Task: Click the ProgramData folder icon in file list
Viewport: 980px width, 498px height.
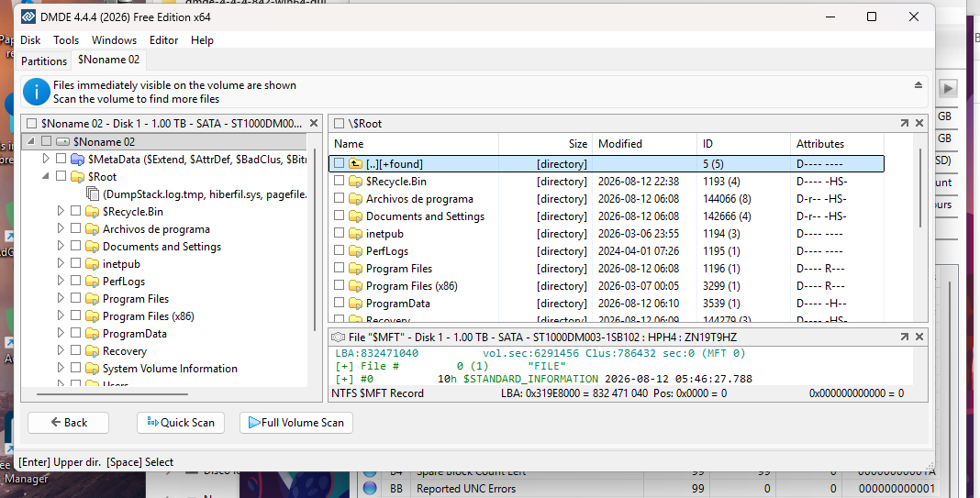Action: click(x=356, y=304)
